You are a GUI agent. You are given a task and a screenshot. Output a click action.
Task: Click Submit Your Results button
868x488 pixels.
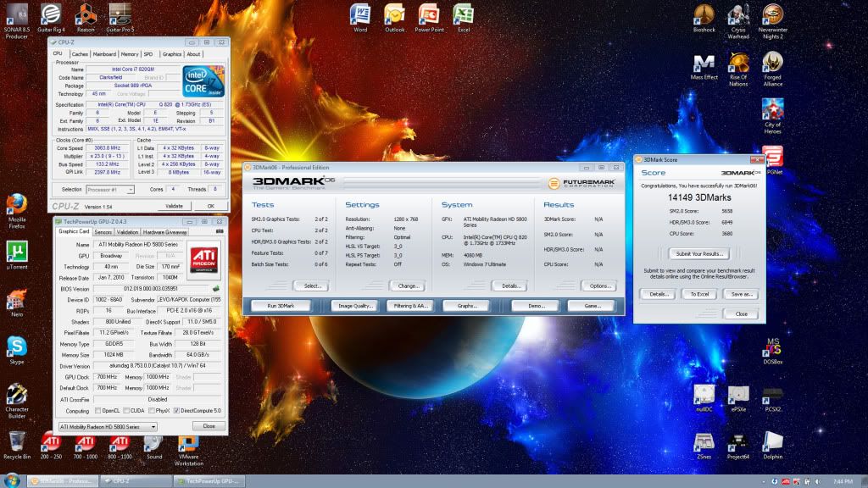[x=699, y=254]
